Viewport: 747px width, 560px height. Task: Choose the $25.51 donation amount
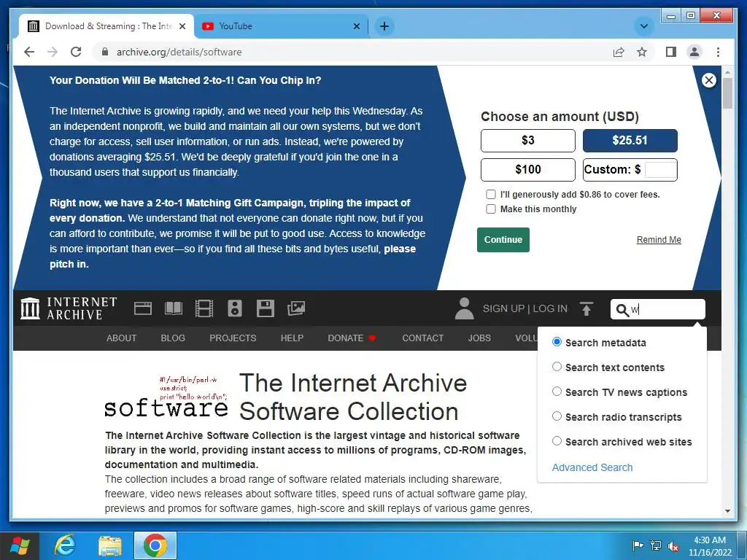[x=630, y=141]
